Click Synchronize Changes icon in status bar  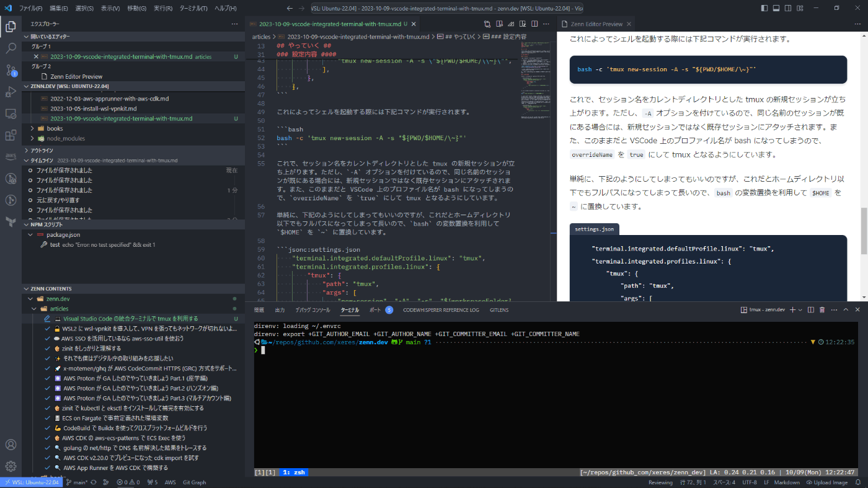click(93, 482)
